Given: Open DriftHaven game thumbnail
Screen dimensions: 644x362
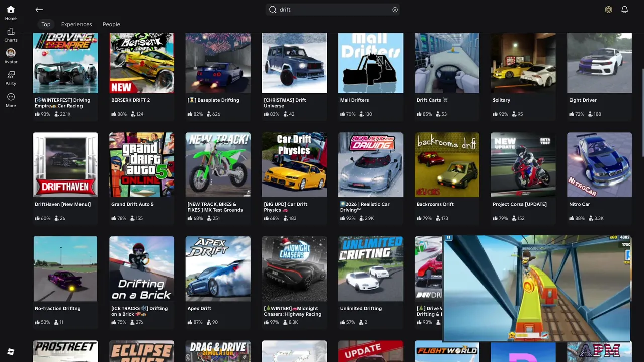Looking at the screenshot, I should coord(65,165).
